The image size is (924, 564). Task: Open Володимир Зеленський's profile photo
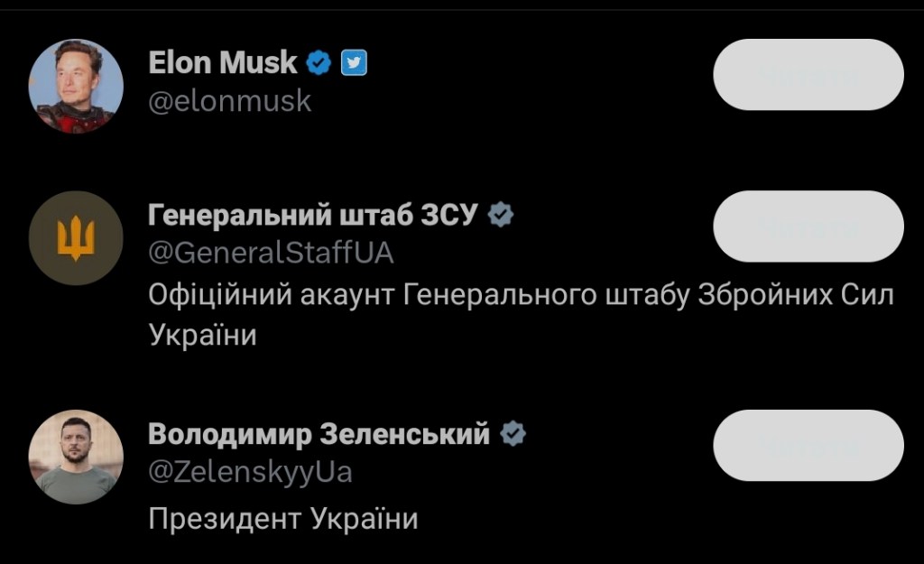coord(76,457)
